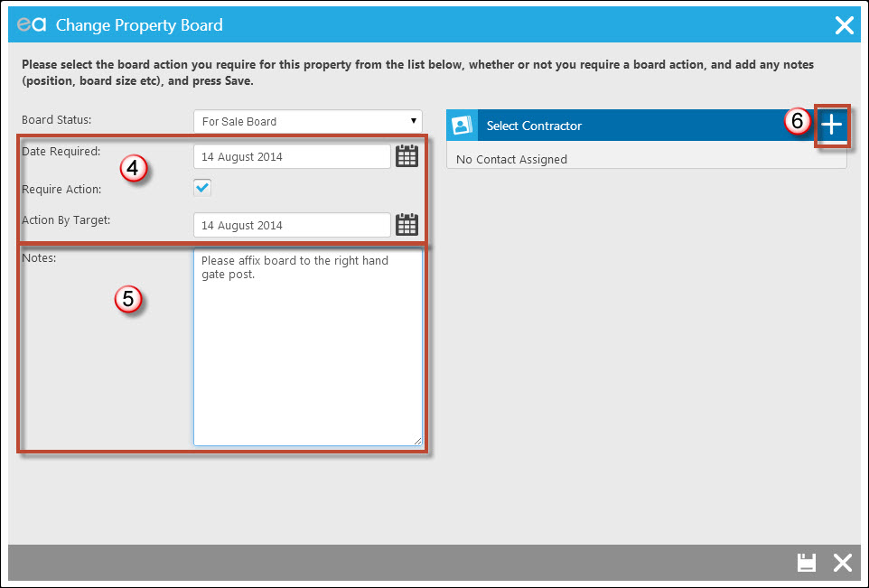The height and width of the screenshot is (588, 869).
Task: Add a contractor with the plus icon
Action: tap(831, 126)
